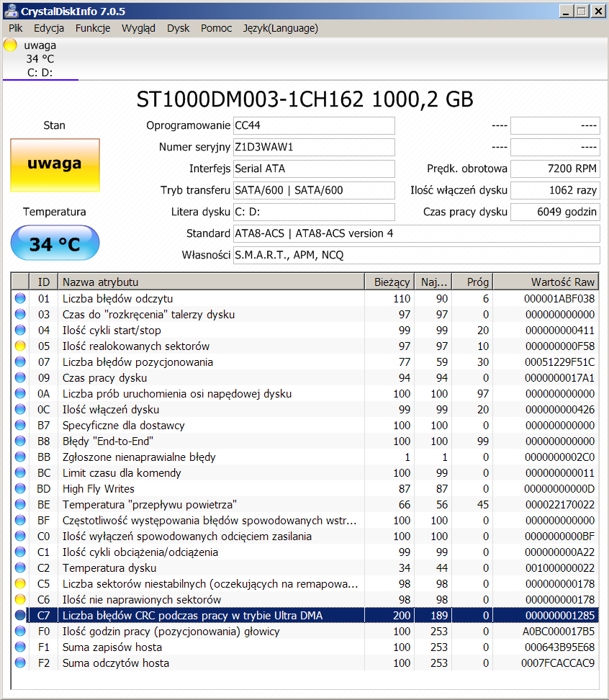Image resolution: width=609 pixels, height=700 pixels.
Task: Click the blue status dot for attribute BD
Action: pyautogui.click(x=20, y=488)
